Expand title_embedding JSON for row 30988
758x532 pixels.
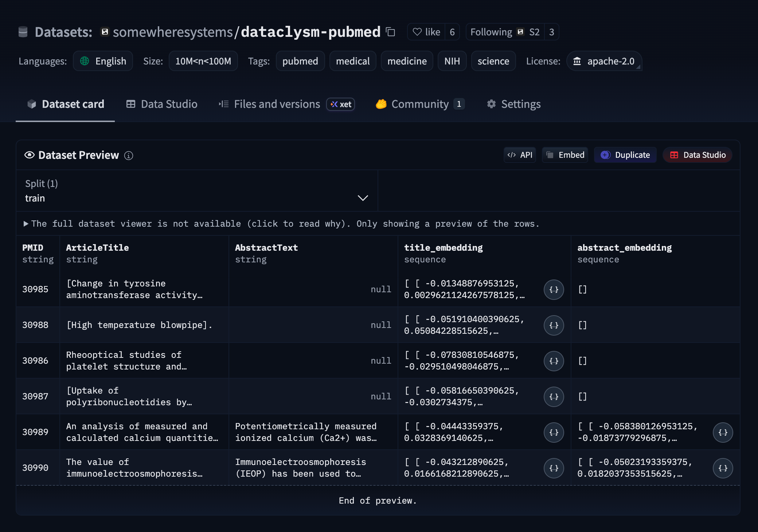click(554, 325)
